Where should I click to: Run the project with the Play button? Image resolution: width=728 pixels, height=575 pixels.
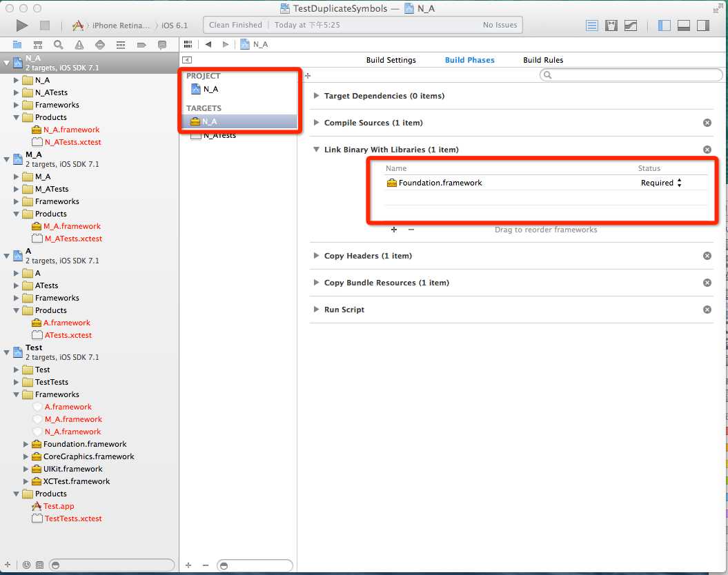click(22, 25)
